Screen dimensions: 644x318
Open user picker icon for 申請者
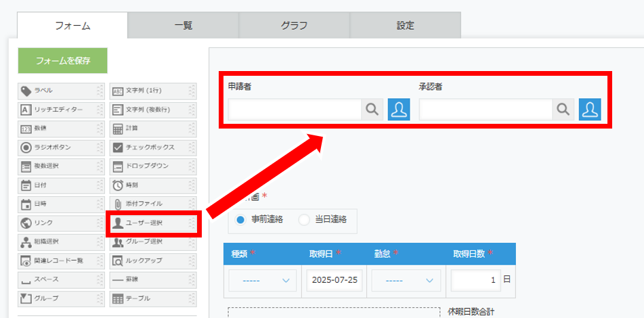click(x=399, y=110)
